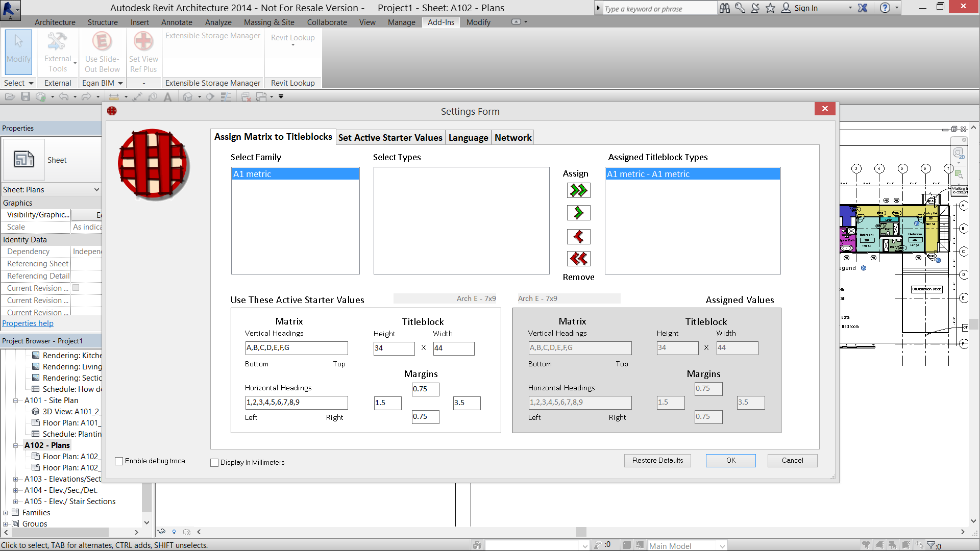Click the single red Remove arrow

click(x=578, y=237)
